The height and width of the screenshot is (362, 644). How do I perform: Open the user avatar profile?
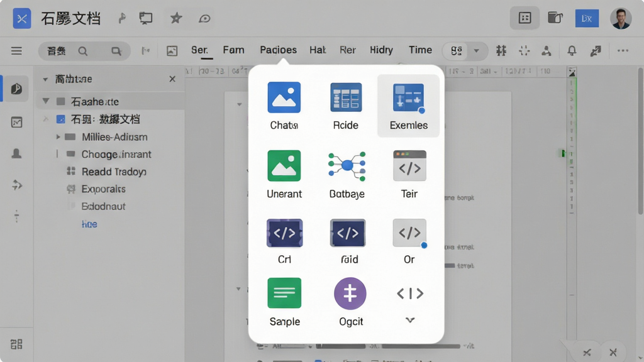621,18
